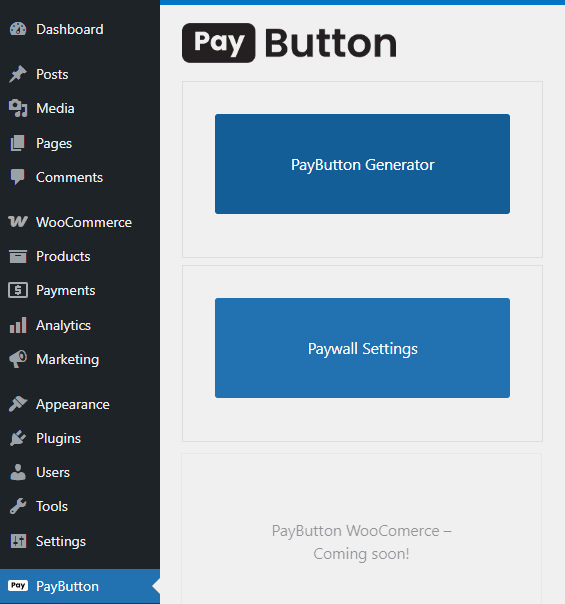Open Appearance menu label
The height and width of the screenshot is (604, 565).
click(73, 405)
